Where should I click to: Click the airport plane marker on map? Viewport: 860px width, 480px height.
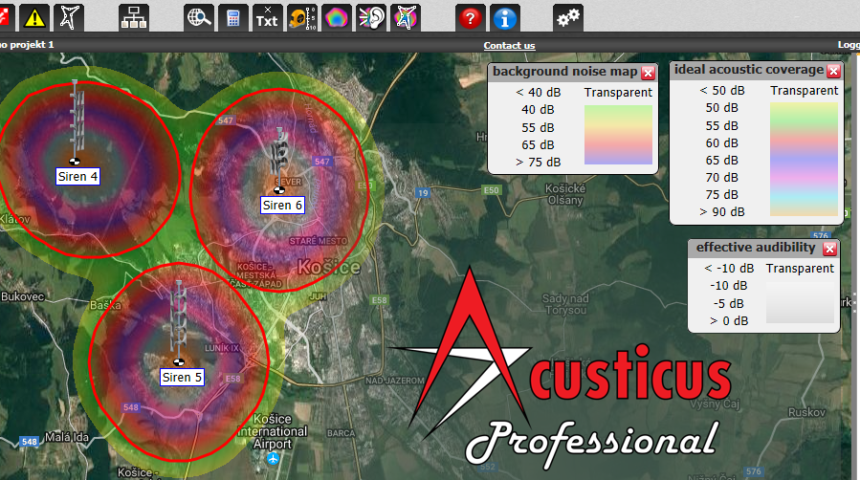click(273, 458)
